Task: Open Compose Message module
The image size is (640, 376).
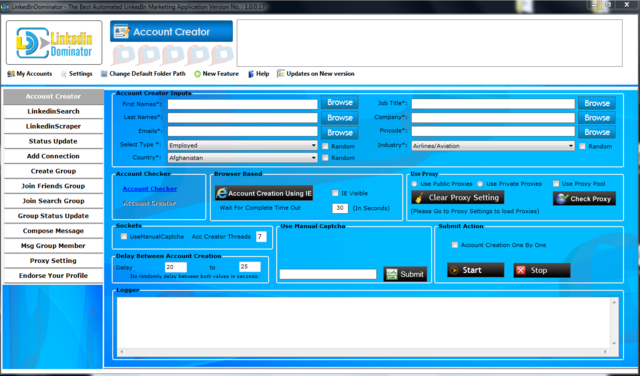Action: tap(53, 231)
